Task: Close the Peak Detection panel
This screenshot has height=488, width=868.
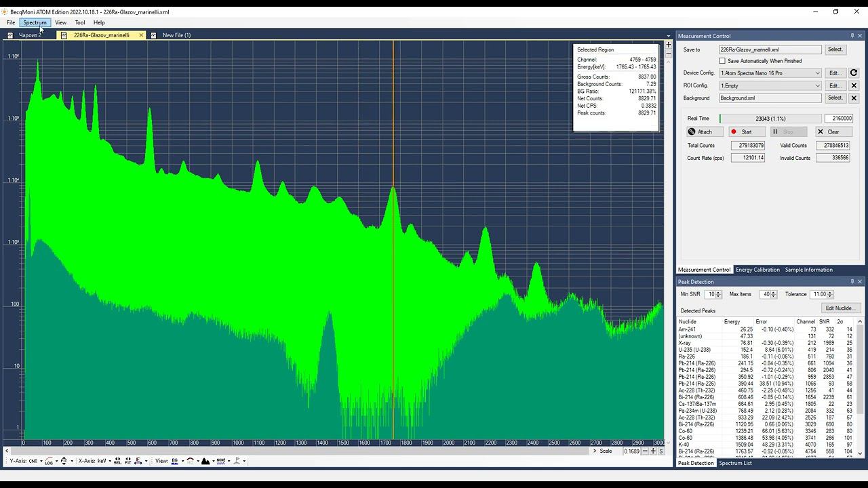Action: point(860,281)
